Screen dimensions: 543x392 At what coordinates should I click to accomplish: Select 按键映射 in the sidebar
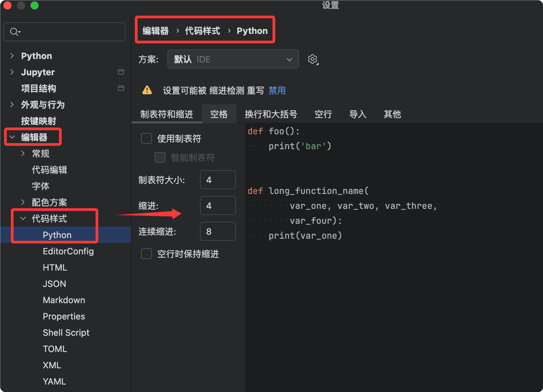tap(39, 121)
